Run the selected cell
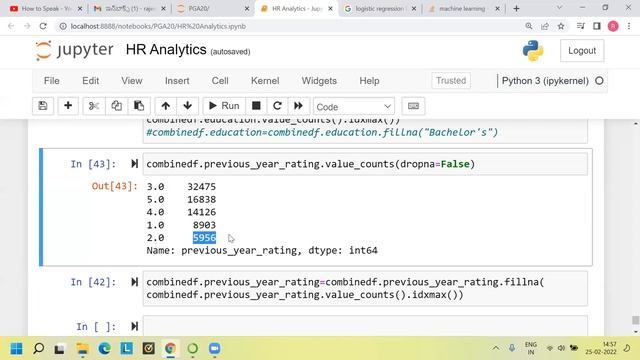Image resolution: width=640 pixels, height=360 pixels. [224, 106]
